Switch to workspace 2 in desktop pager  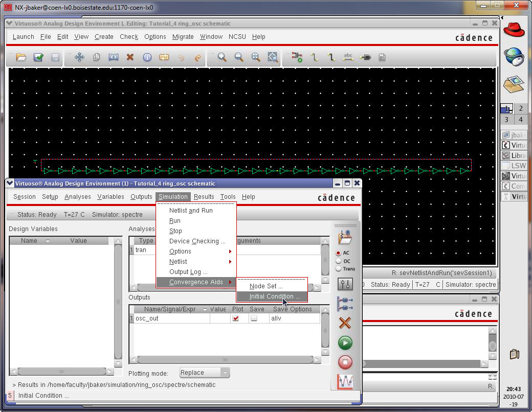coord(520,108)
